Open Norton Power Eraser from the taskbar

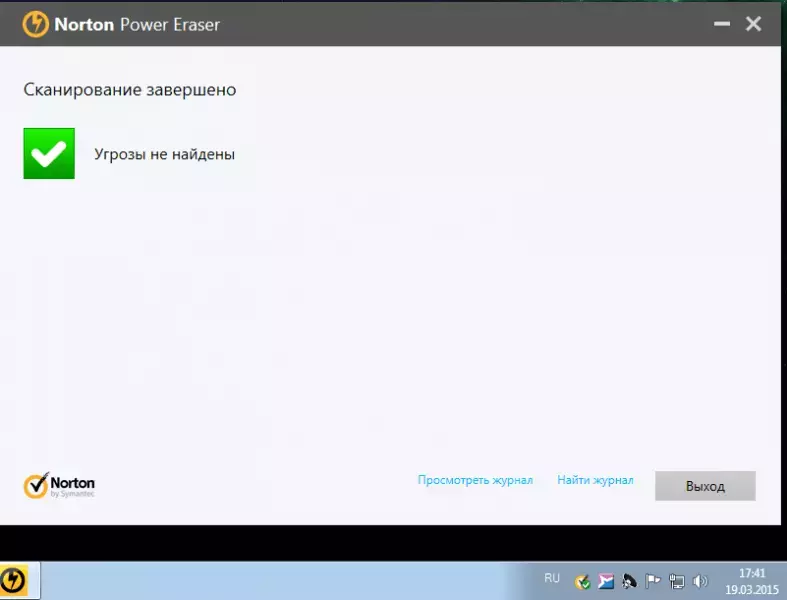pos(13,581)
